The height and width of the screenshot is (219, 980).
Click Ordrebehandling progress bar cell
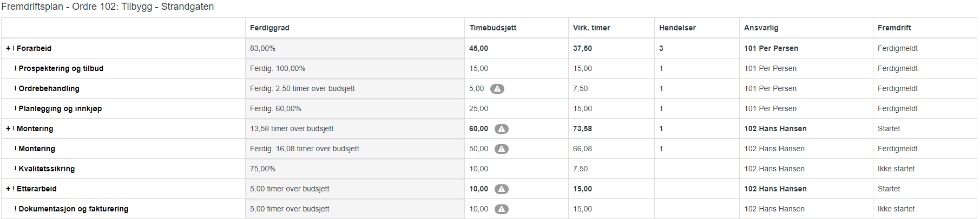(x=355, y=88)
